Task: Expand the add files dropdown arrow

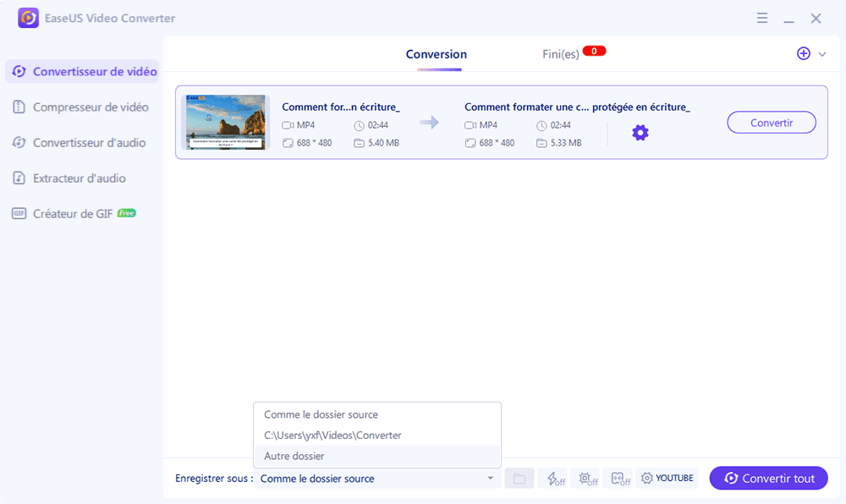Action: (x=818, y=53)
